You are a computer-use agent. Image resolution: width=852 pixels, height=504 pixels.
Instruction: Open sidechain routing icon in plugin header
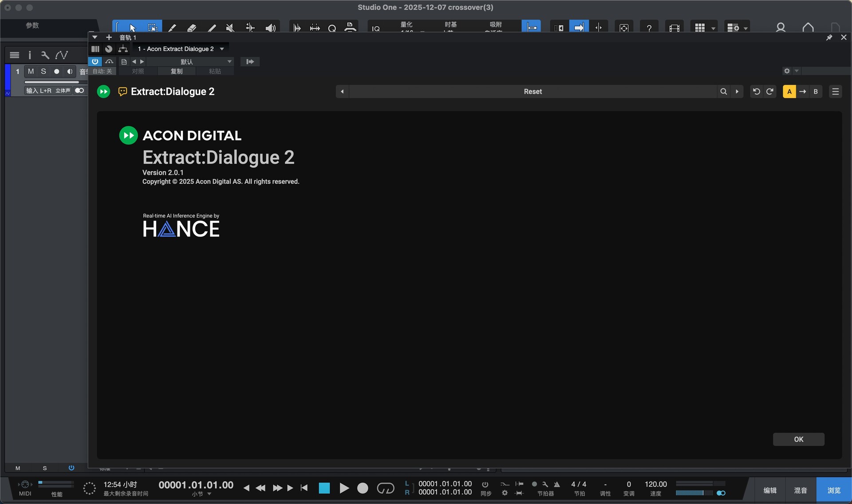coord(123,49)
